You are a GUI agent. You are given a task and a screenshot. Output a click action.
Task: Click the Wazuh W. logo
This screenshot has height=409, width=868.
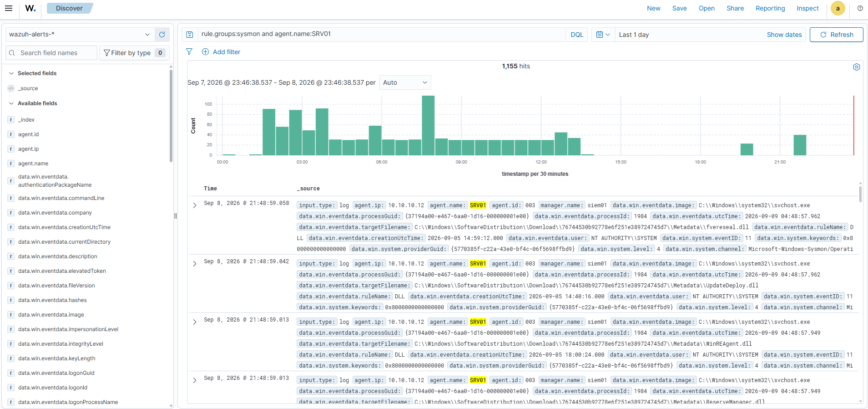(30, 8)
